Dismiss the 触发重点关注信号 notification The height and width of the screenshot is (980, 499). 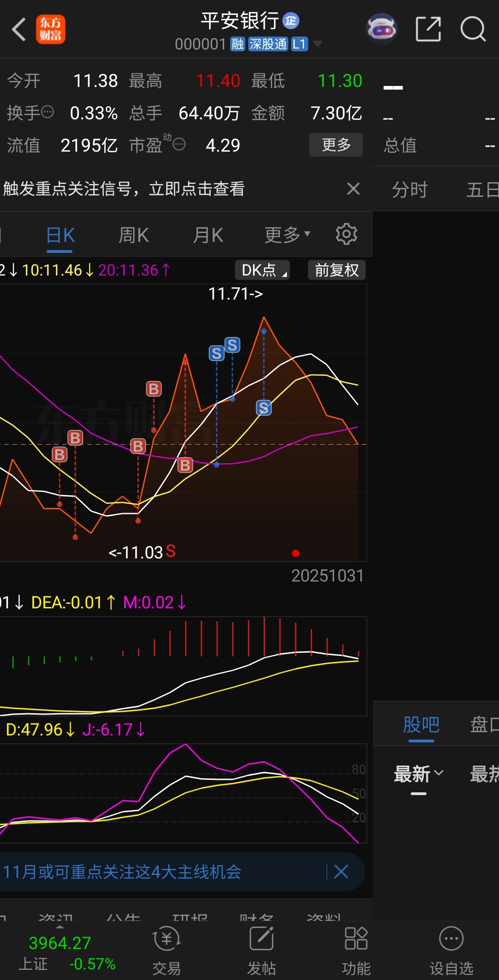coord(353,189)
